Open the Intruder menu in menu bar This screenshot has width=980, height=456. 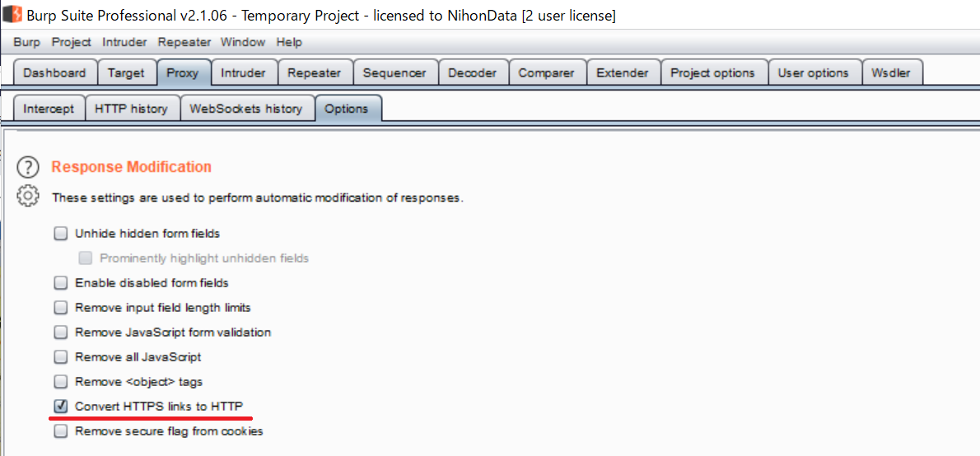pos(125,43)
